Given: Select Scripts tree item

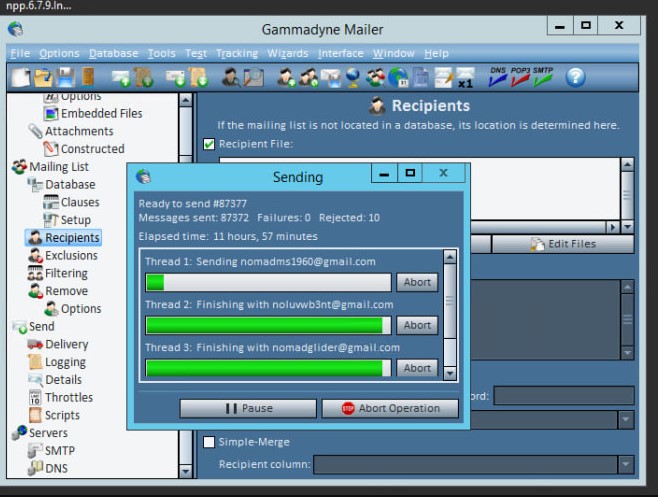Looking at the screenshot, I should click(x=62, y=415).
